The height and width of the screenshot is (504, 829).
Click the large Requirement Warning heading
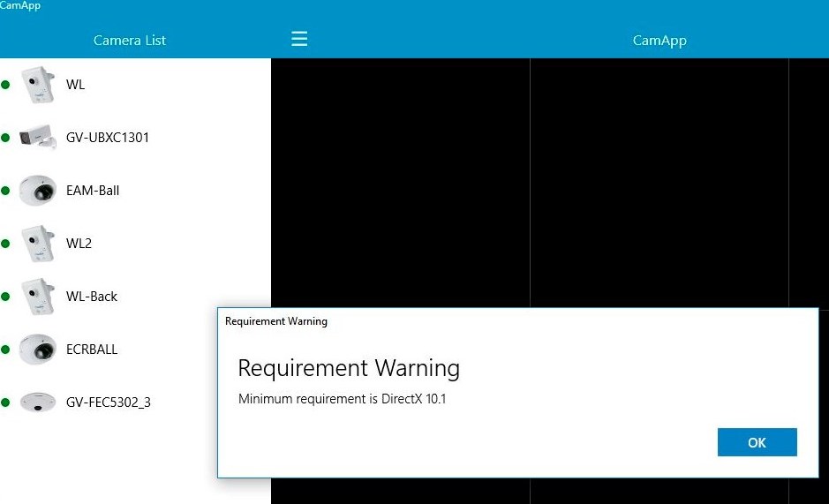click(349, 368)
